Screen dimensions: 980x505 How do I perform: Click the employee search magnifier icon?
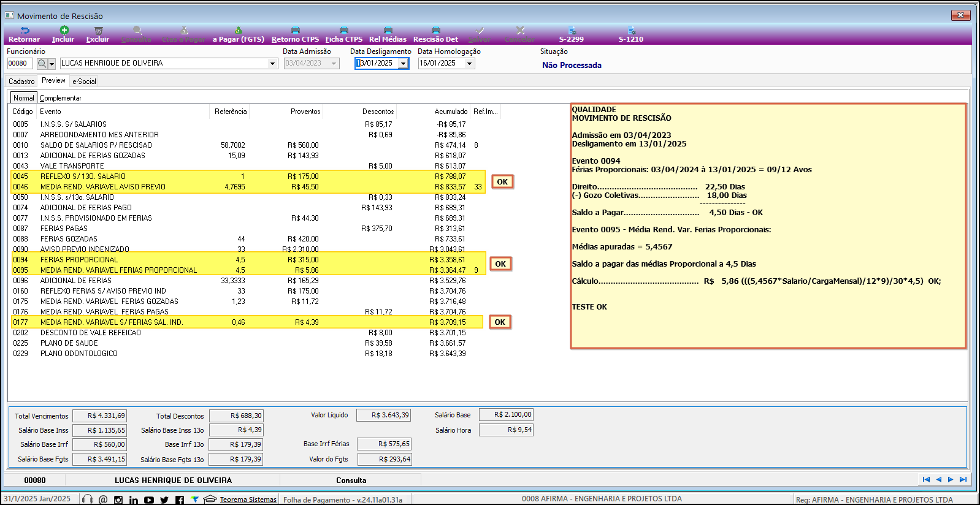click(x=42, y=63)
